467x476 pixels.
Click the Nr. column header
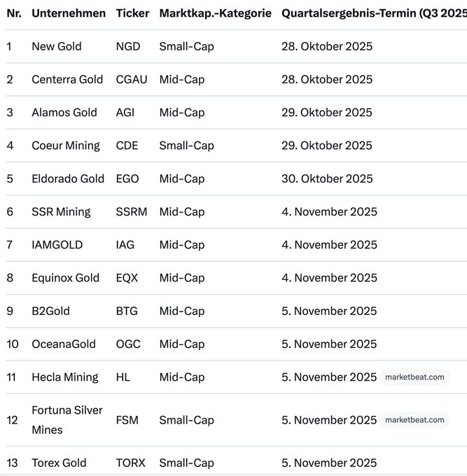[x=13, y=13]
